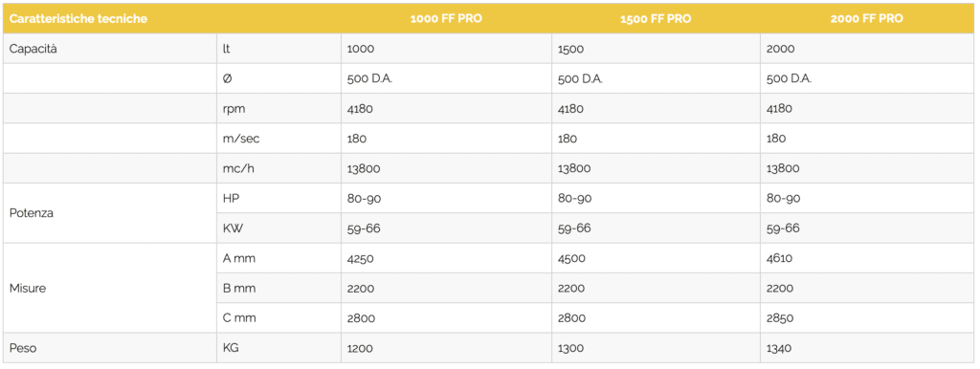Click the Capacità row label
The height and width of the screenshot is (369, 980).
33,49
